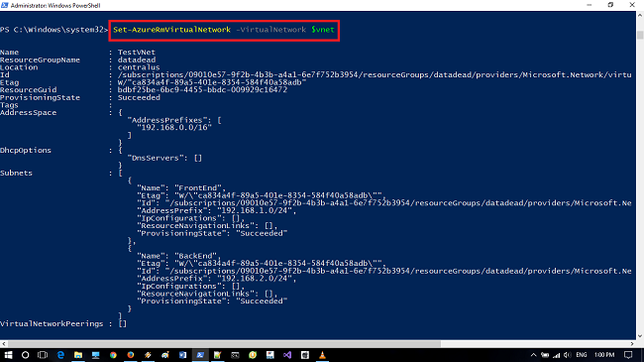Image resolution: width=644 pixels, height=362 pixels.
Task: Click the vertical scrollbar down arrow
Action: tap(640, 335)
